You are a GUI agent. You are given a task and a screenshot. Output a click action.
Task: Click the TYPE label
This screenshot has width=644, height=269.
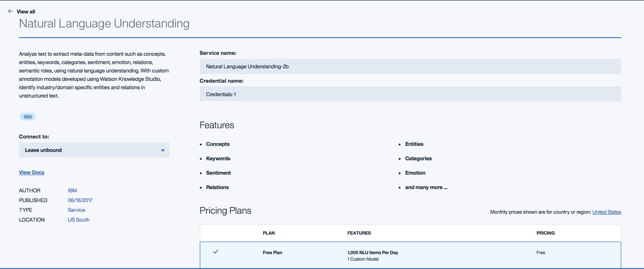[26, 210]
